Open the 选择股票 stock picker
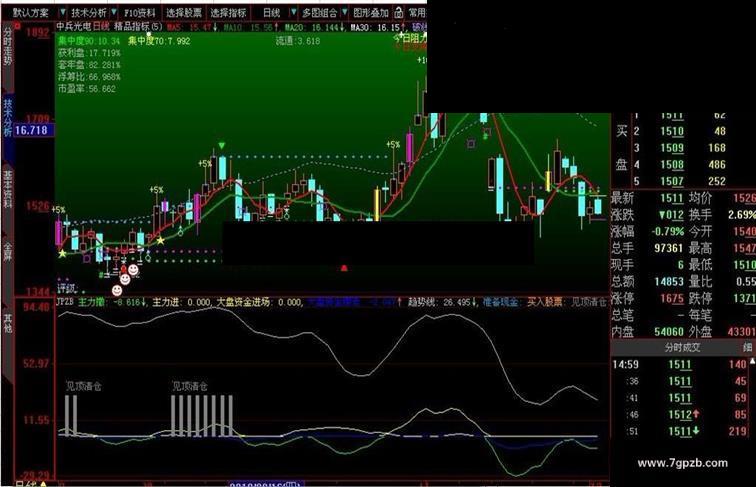 tap(184, 13)
